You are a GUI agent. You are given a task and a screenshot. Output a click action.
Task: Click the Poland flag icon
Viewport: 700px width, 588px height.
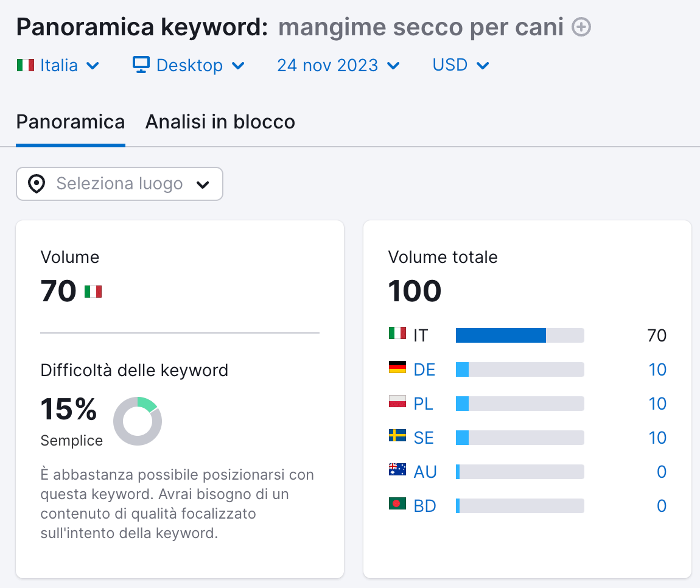[x=396, y=403]
